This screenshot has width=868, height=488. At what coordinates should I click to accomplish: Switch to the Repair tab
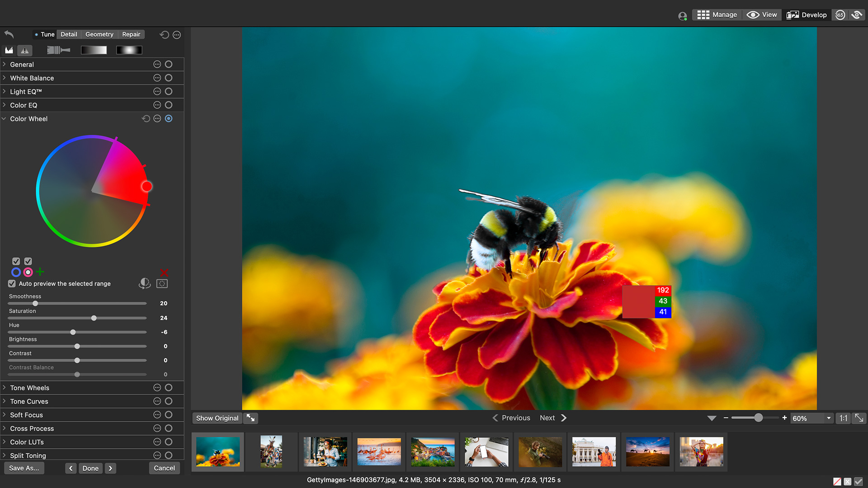131,34
